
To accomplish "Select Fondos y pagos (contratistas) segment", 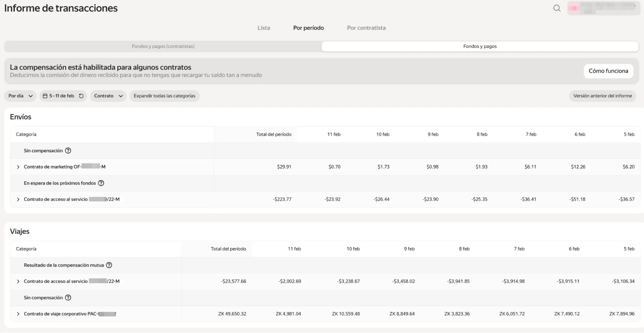I will tap(163, 46).
